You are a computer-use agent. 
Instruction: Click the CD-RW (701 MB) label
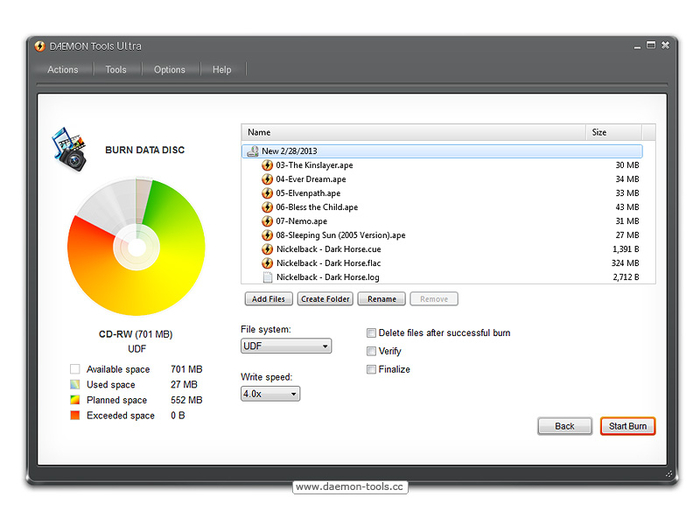[136, 334]
